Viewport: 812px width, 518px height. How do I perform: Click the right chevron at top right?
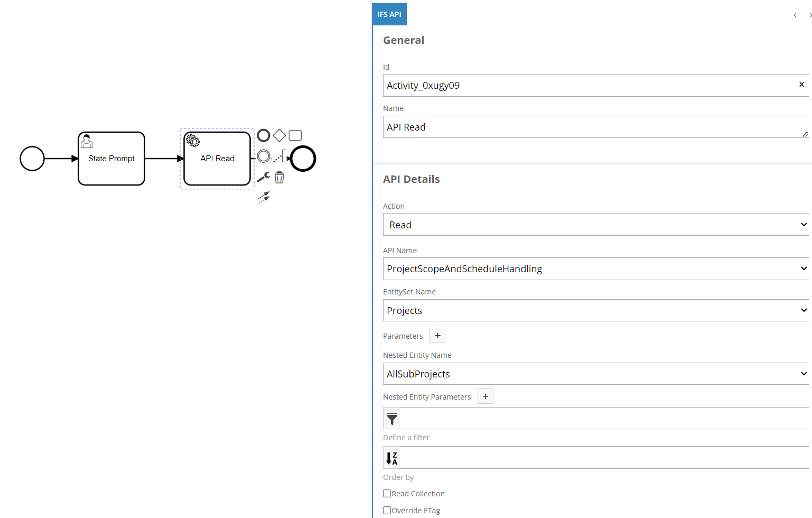coord(808,15)
